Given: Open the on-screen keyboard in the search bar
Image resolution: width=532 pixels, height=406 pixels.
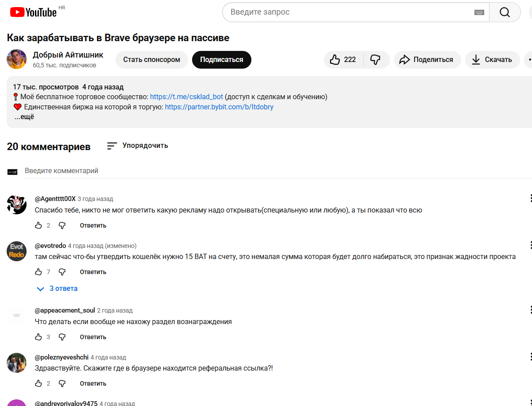Looking at the screenshot, I should point(478,12).
